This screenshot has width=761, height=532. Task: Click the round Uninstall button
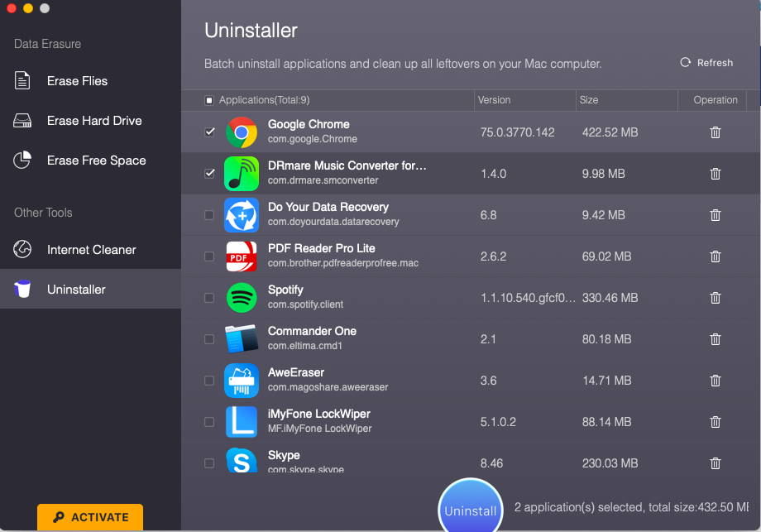point(471,507)
